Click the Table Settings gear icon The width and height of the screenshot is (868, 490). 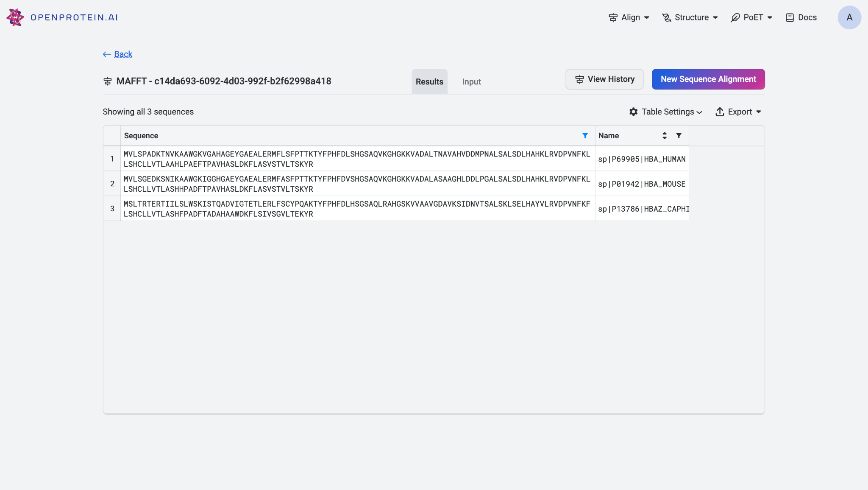(x=634, y=112)
